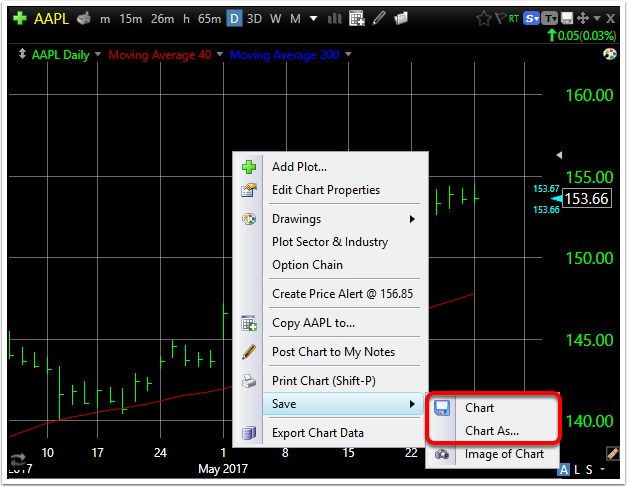Click floppy disk icon beside Chart submenu item
Viewport: 627px width, 487px height.
[x=442, y=408]
